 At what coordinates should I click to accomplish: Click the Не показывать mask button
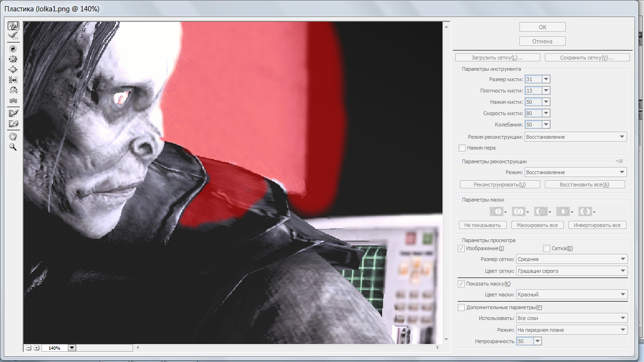coord(483,225)
